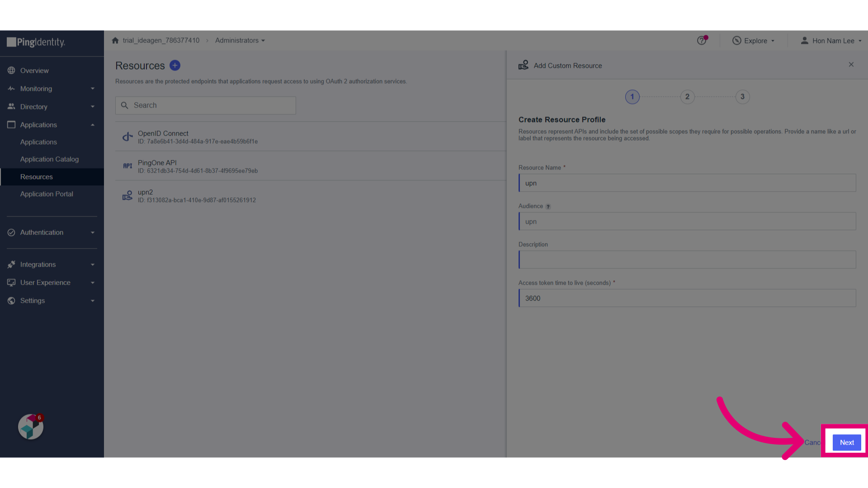This screenshot has height=488, width=868.
Task: Click the Directory label in sidebar
Action: click(x=34, y=107)
